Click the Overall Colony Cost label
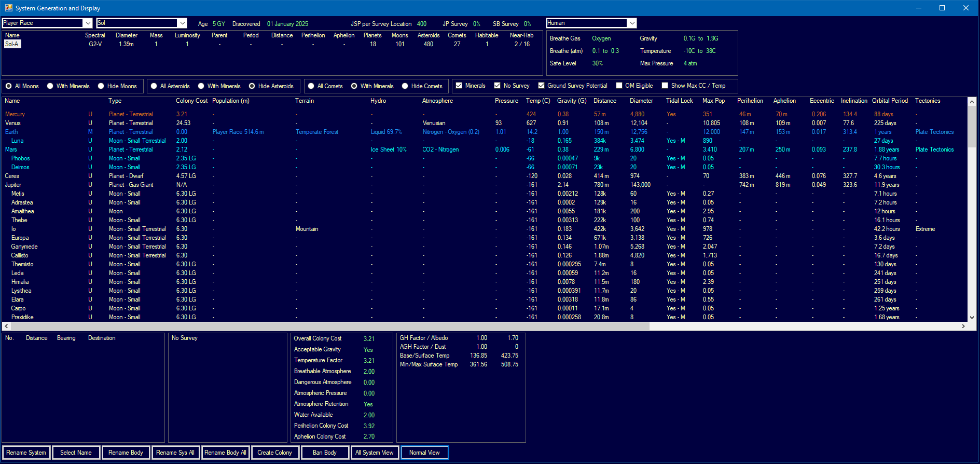Screen dimensions: 980x464 click(x=318, y=338)
